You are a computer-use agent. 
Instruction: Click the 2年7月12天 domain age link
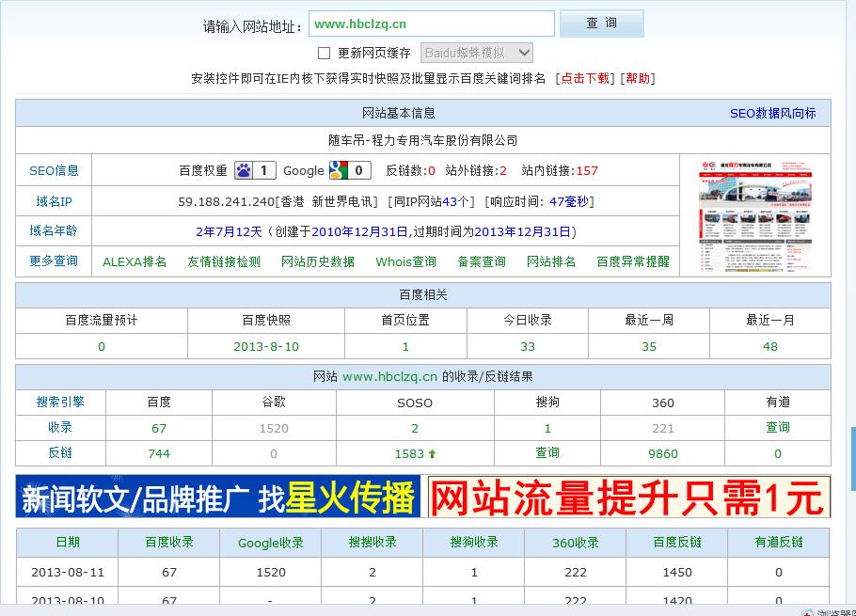click(229, 232)
